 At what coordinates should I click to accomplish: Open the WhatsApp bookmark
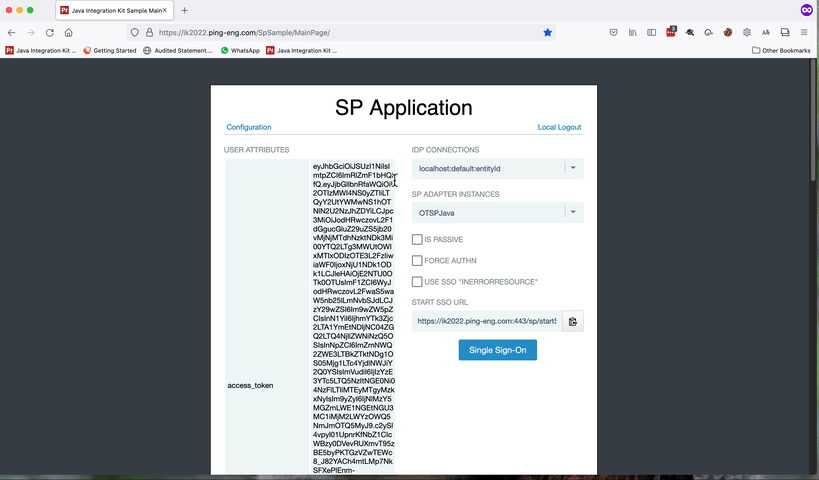pyautogui.click(x=240, y=51)
